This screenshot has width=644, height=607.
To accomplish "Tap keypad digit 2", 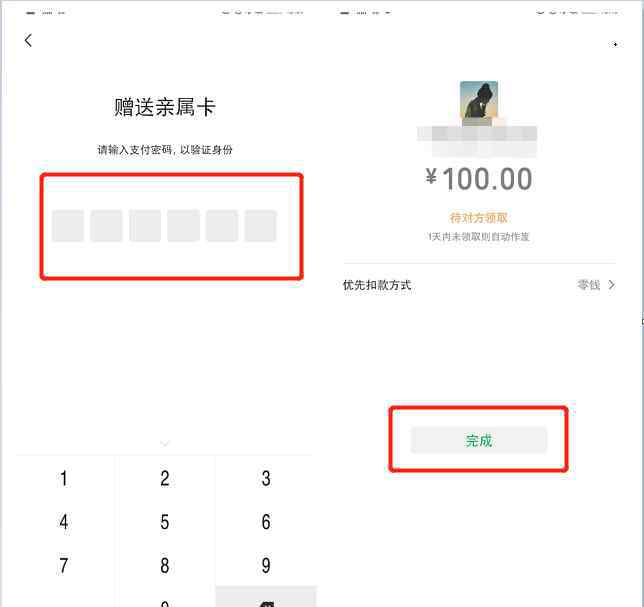I will click(165, 478).
